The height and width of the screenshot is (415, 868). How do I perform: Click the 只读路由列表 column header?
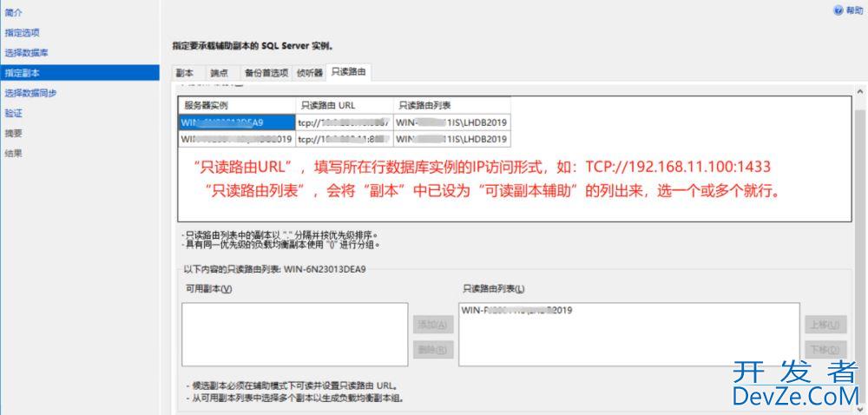451,105
